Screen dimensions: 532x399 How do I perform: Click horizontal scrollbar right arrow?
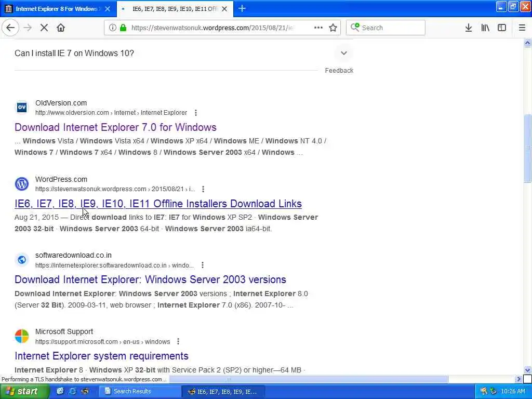click(518, 379)
